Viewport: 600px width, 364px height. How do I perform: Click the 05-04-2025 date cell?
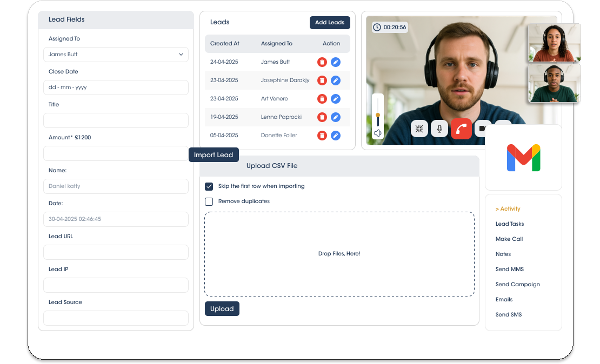224,136
